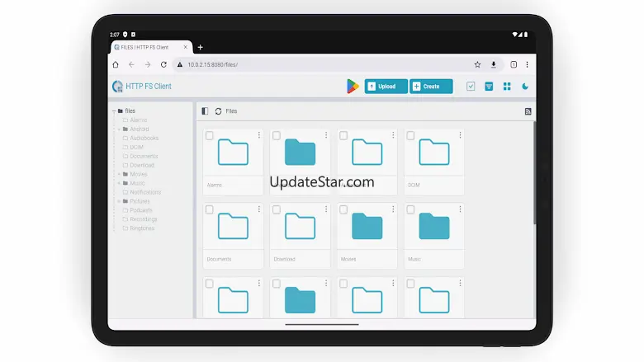
Task: Click the Google Play icon
Action: tap(353, 86)
